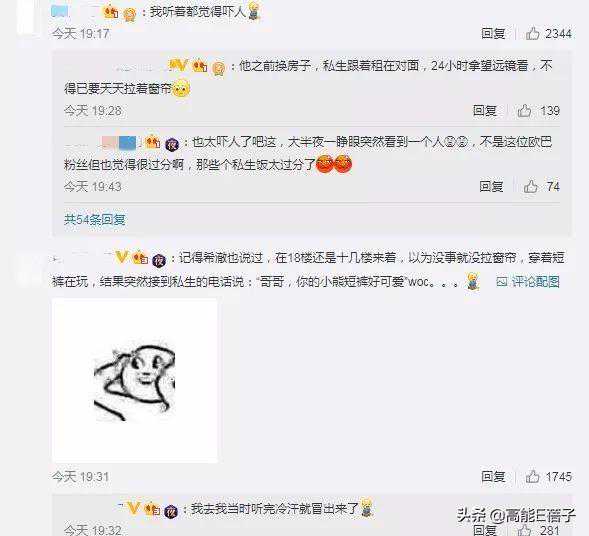Click the blurred username of the 19:43 replier

(x=101, y=143)
